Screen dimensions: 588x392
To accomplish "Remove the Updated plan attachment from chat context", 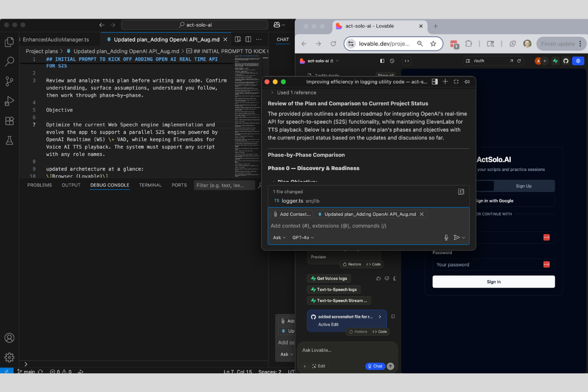I will 421,214.
